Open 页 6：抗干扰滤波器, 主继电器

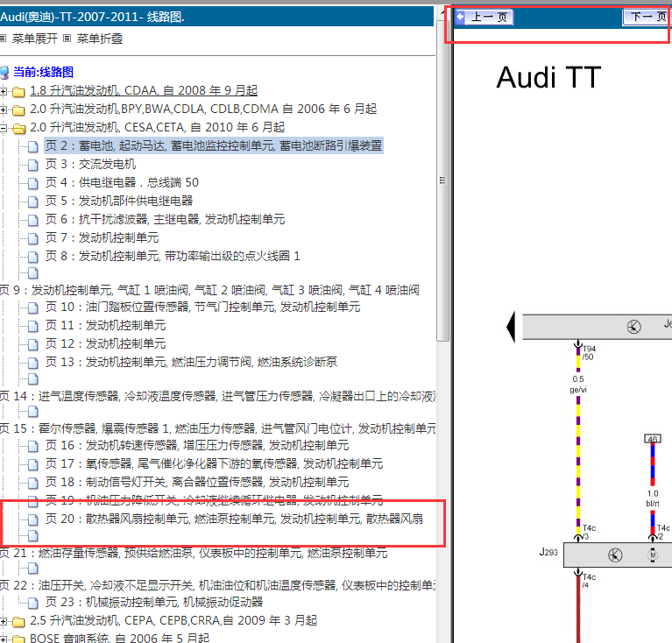coord(165,219)
